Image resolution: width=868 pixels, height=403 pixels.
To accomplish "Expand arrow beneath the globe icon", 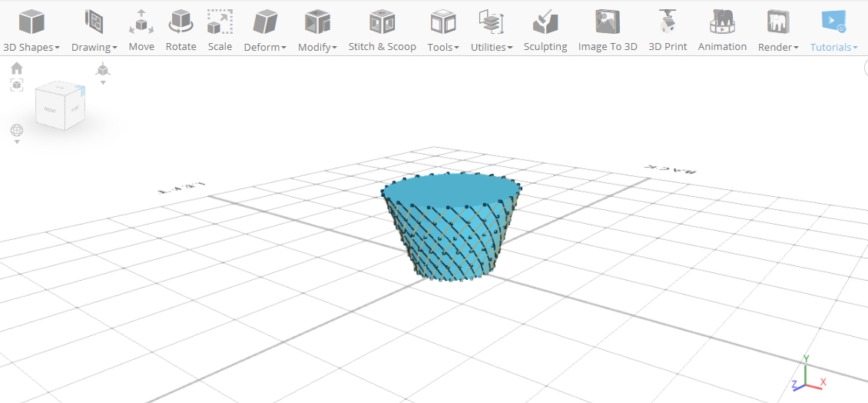I will point(17,142).
